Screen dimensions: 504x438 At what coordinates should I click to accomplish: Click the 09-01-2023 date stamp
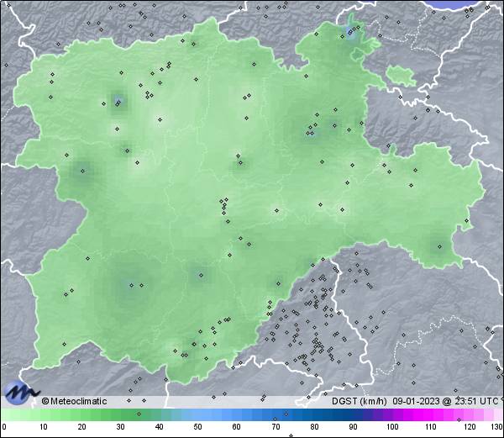416,401
